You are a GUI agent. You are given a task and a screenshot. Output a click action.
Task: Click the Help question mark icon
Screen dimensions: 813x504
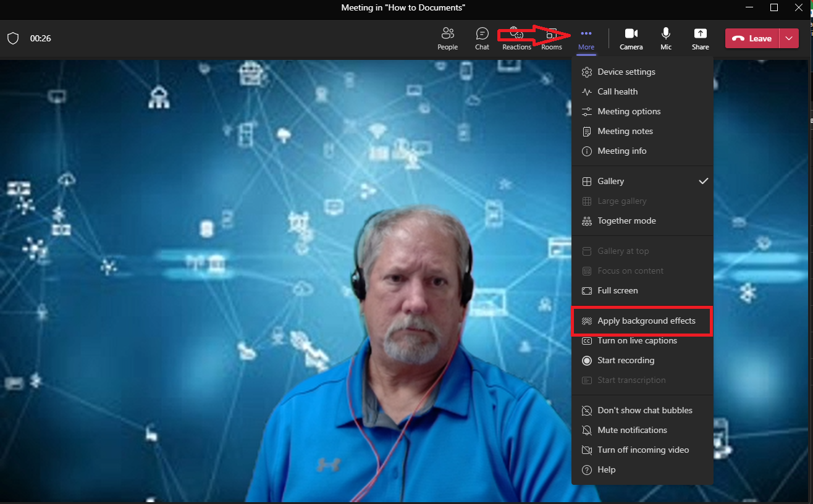pyautogui.click(x=587, y=470)
